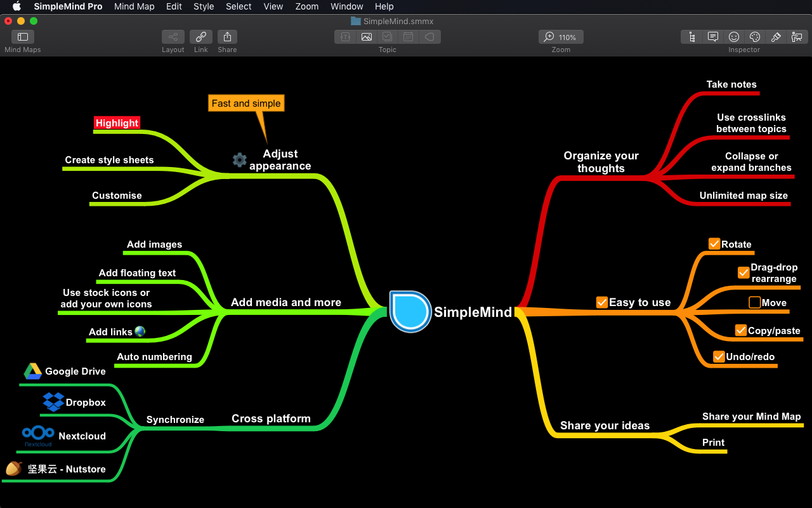Click the Add Text Label topic icon

click(x=345, y=36)
